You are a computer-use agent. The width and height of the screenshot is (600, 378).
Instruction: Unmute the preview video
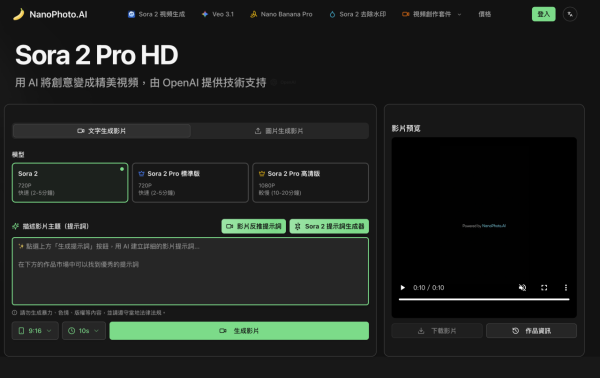522,287
